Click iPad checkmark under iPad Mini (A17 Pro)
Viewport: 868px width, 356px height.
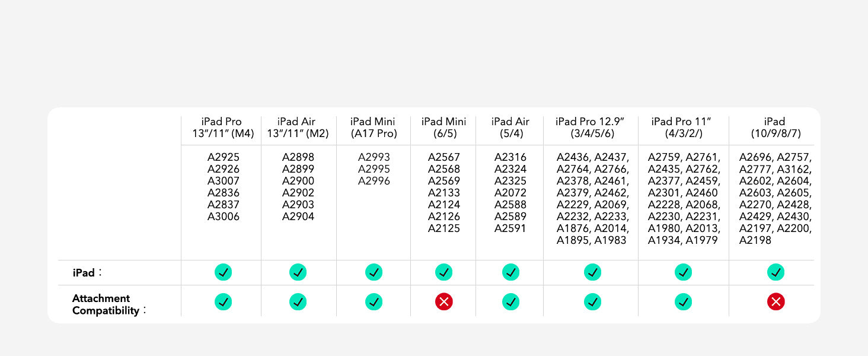point(374,272)
